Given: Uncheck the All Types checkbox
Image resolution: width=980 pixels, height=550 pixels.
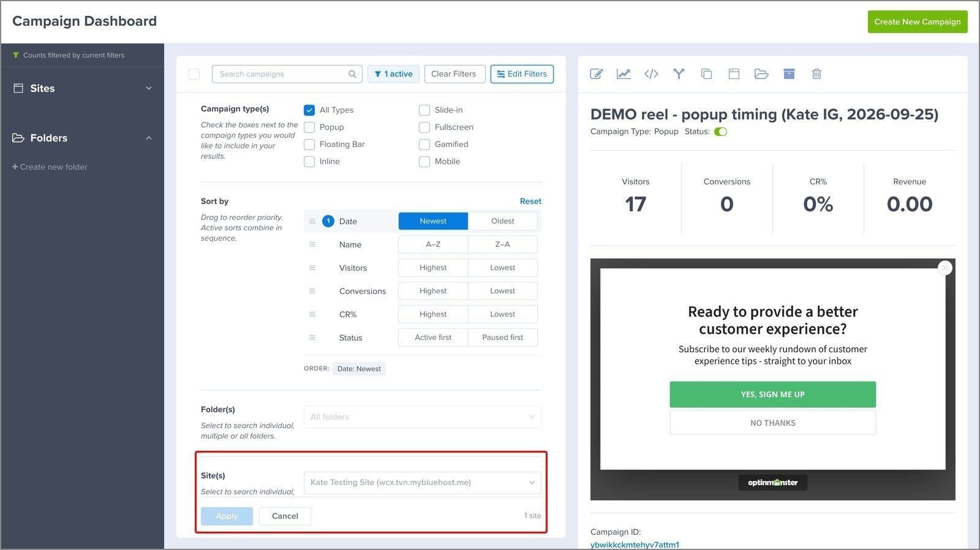Looking at the screenshot, I should 309,110.
